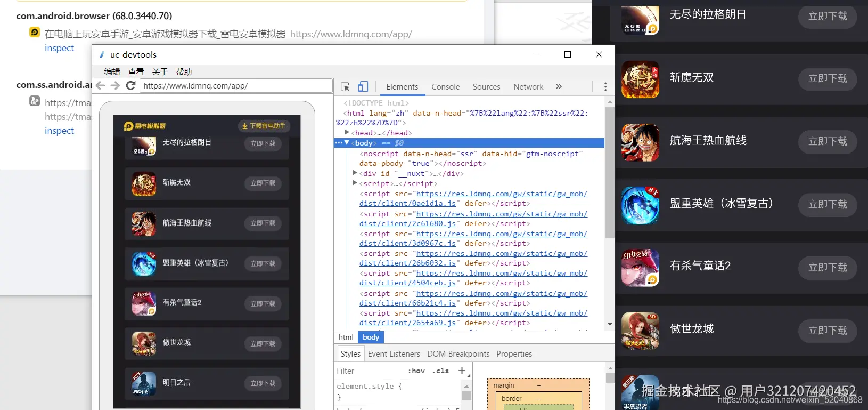Reload the page in uc-devtools
Viewport: 868px width, 410px height.
point(130,85)
